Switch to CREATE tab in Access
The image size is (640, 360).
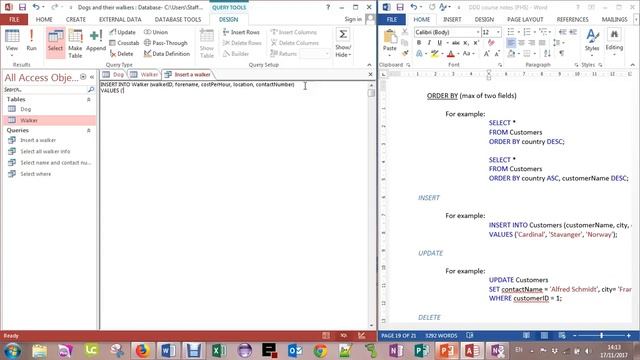pyautogui.click(x=76, y=19)
